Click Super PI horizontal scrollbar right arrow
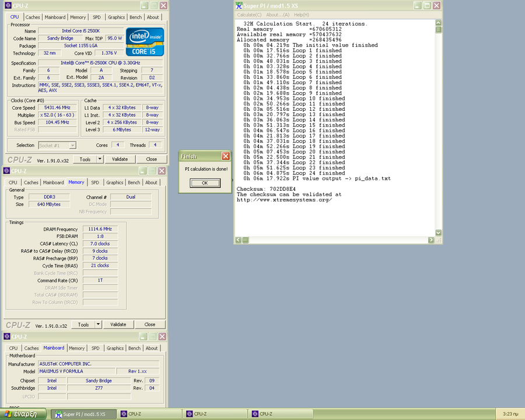 [x=431, y=240]
